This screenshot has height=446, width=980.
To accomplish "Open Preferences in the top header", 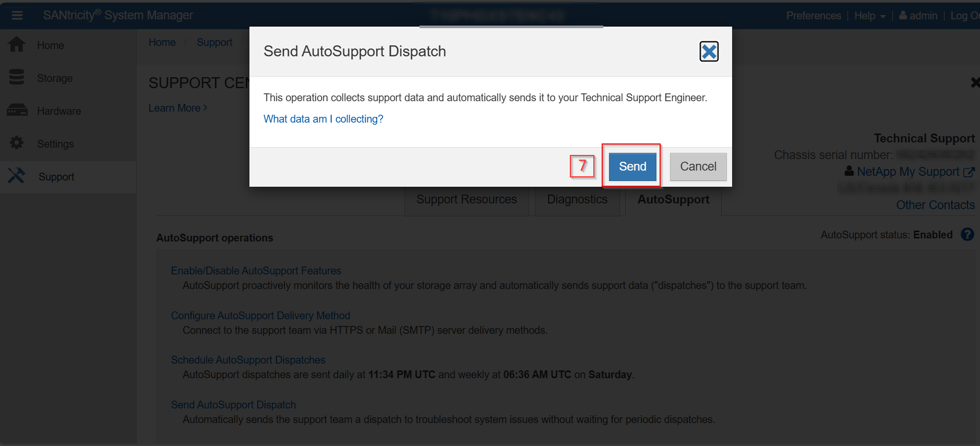I will click(813, 16).
